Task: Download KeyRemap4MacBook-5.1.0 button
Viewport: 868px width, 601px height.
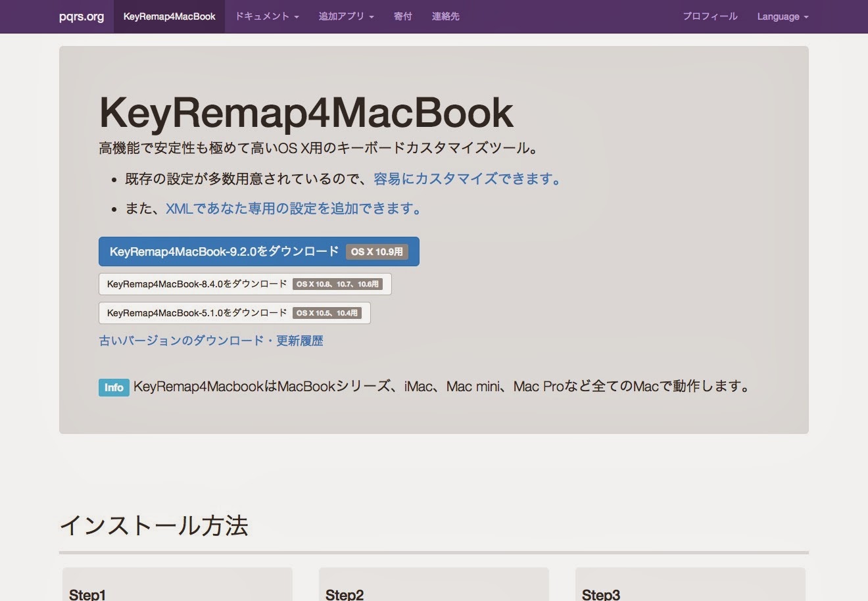Action: pos(234,313)
